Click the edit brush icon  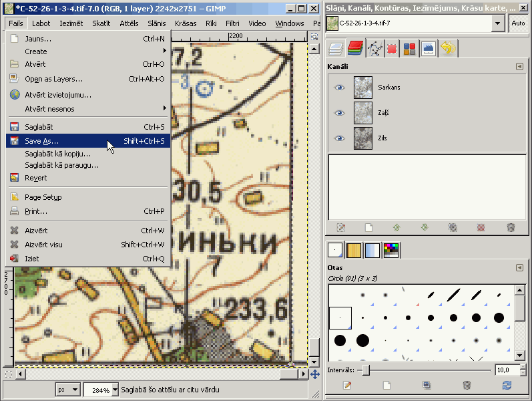tap(346, 385)
